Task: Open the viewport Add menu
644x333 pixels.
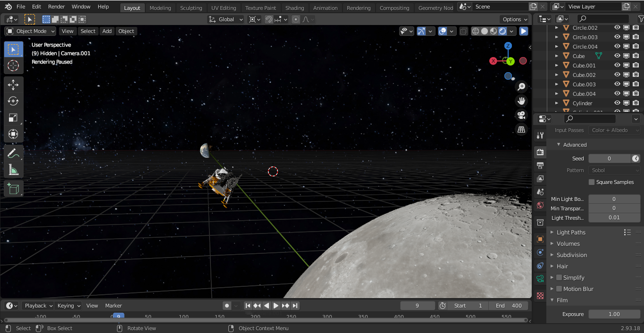Action: [107, 31]
